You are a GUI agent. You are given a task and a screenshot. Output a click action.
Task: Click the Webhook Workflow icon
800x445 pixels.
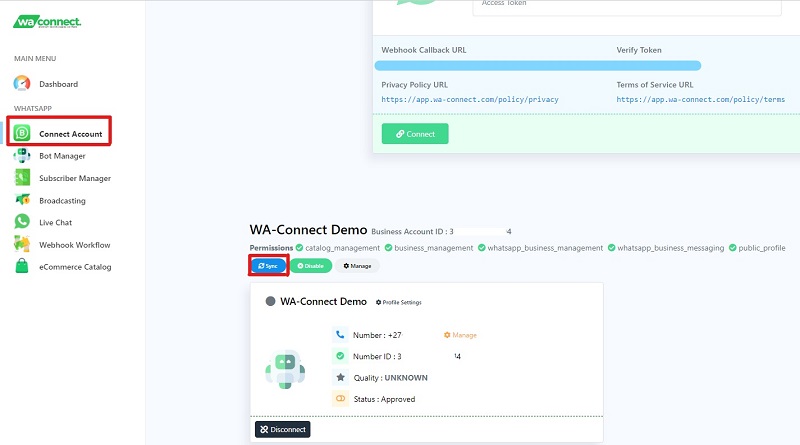(22, 244)
